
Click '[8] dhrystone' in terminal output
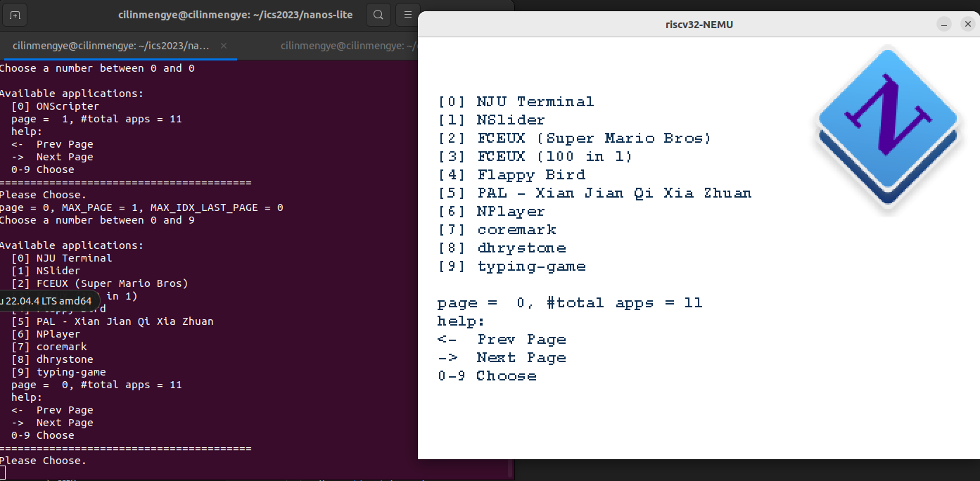[x=52, y=359]
